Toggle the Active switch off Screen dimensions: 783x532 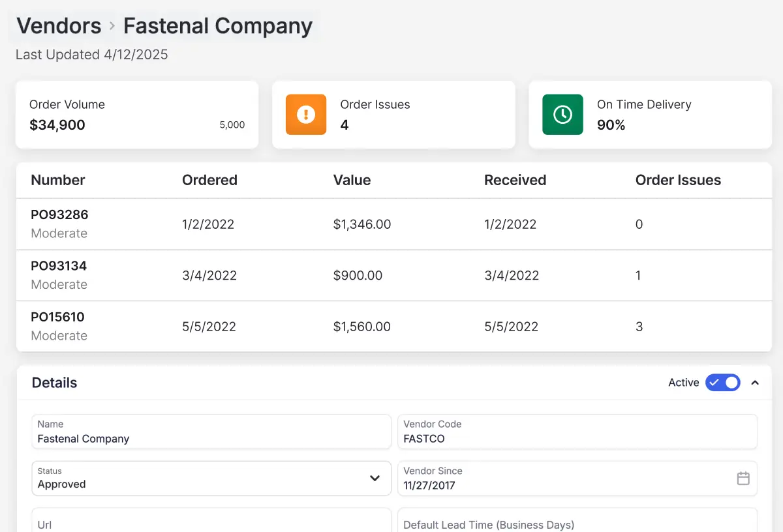pyautogui.click(x=723, y=383)
